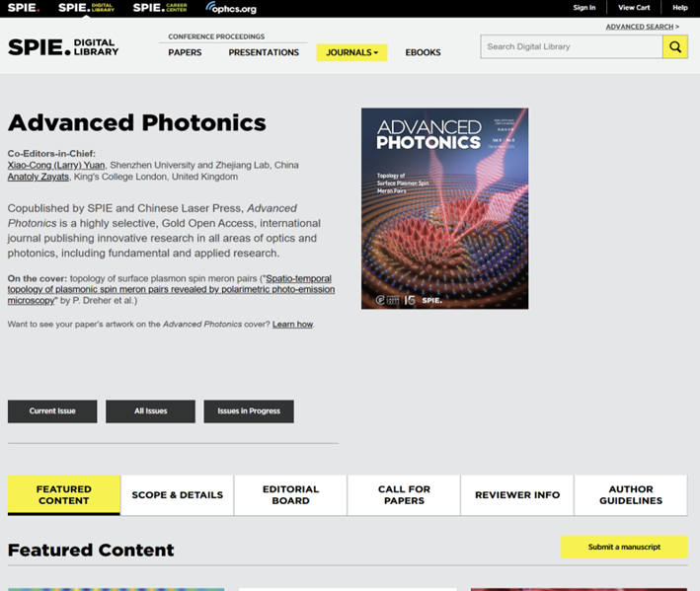
Task: Click the Advanced Photonics cover image
Action: coord(444,208)
